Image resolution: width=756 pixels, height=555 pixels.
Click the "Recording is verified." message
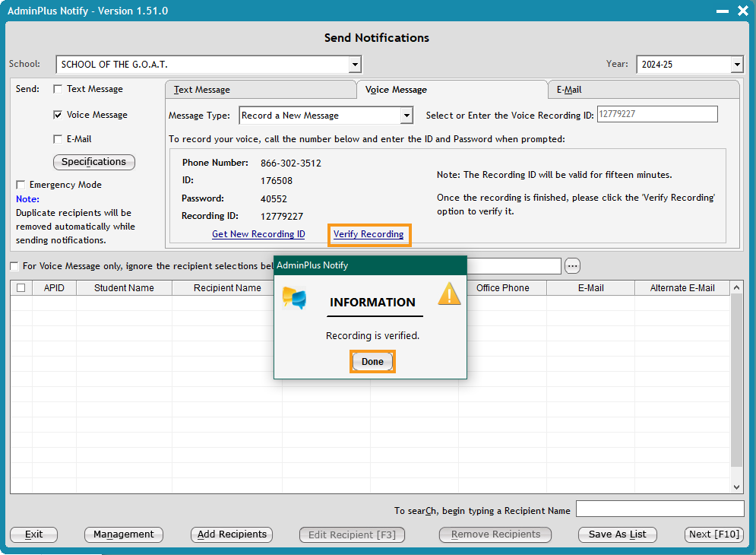tap(372, 336)
